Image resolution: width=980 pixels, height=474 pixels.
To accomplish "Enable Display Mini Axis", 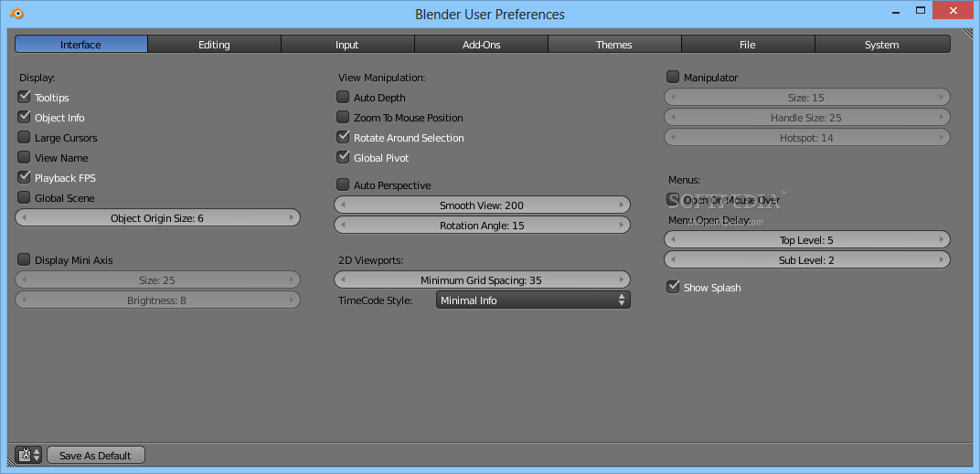I will click(x=24, y=259).
